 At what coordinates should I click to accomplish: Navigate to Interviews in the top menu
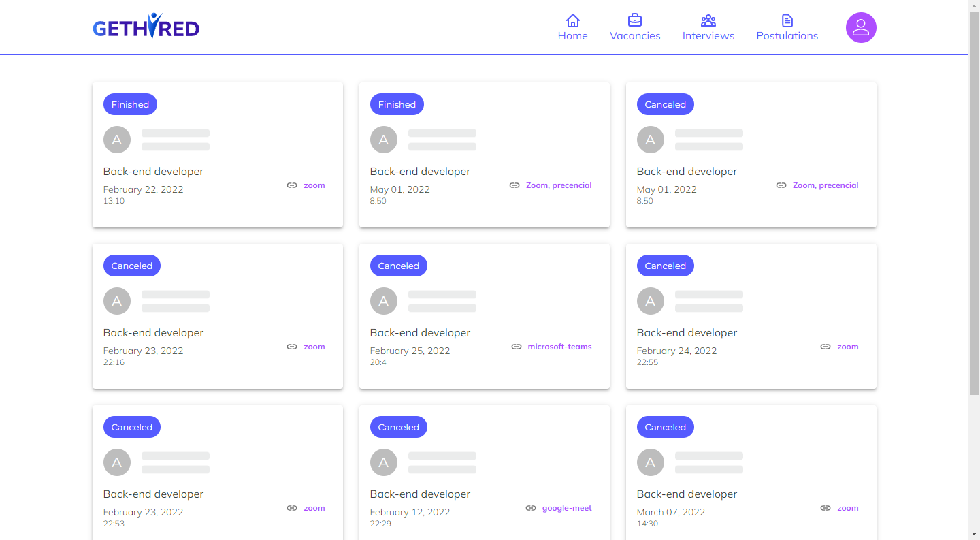click(708, 35)
